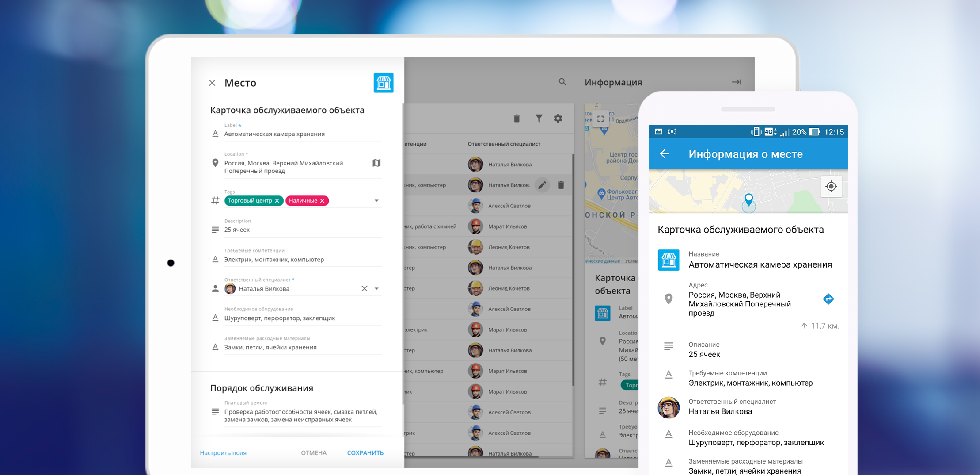Click the blue store icon beside Место
Viewport: 980px width, 475px height.
tap(384, 83)
